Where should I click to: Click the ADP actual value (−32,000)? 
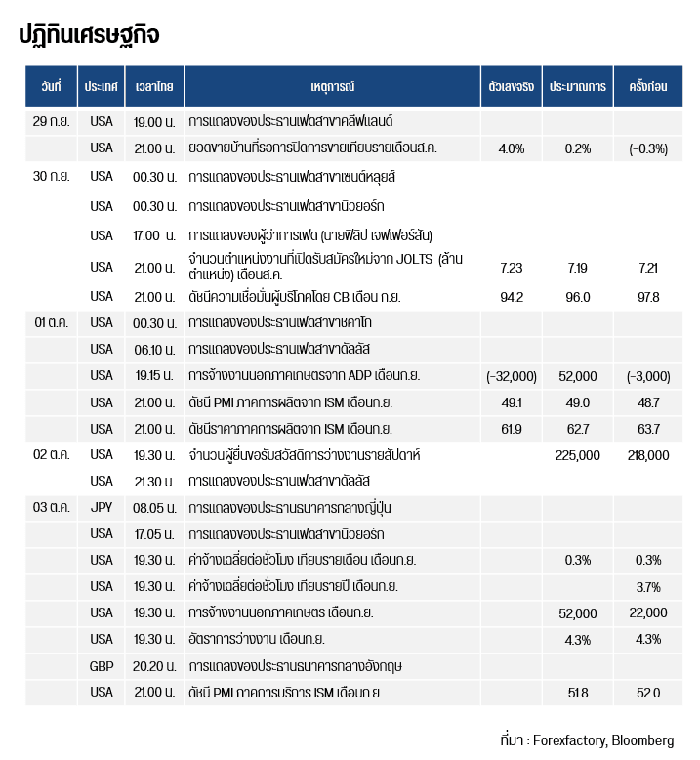coord(512,375)
